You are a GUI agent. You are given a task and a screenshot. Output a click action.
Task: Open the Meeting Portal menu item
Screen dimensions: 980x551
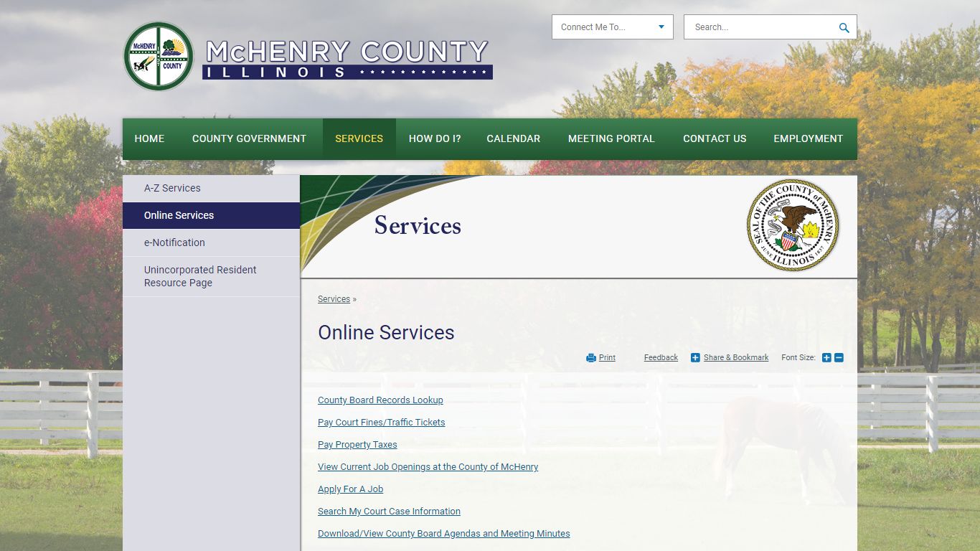611,138
